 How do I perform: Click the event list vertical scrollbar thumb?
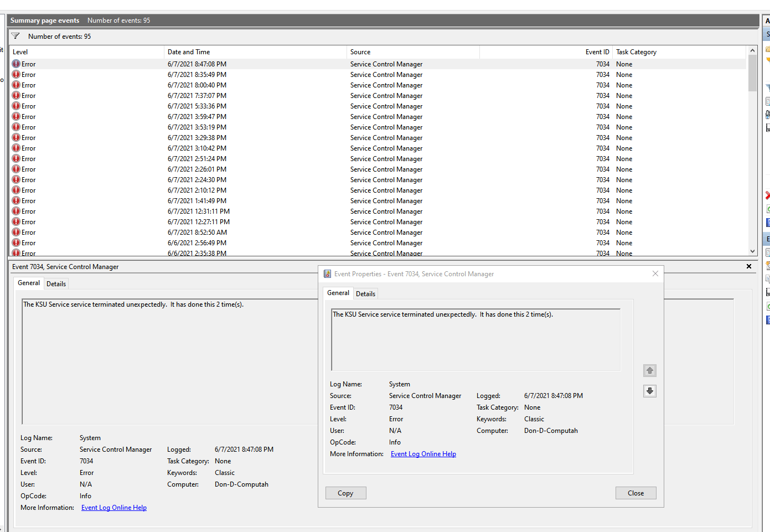click(x=752, y=73)
